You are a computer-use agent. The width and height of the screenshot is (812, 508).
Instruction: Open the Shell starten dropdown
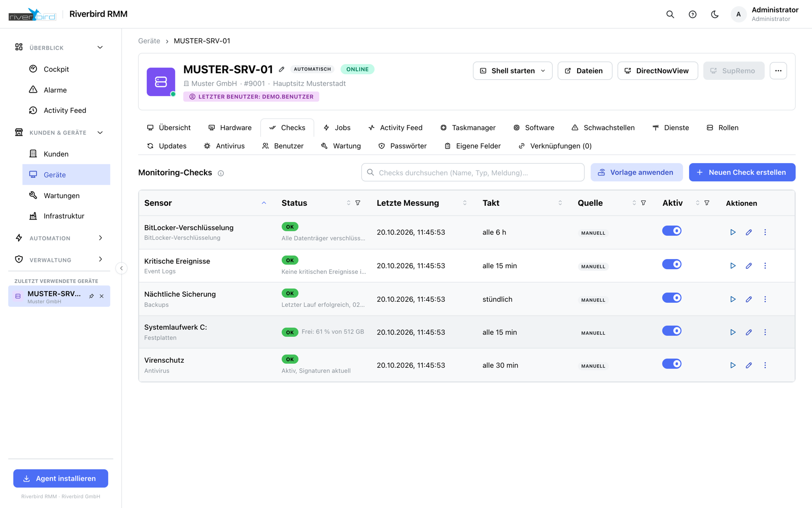[x=513, y=71]
